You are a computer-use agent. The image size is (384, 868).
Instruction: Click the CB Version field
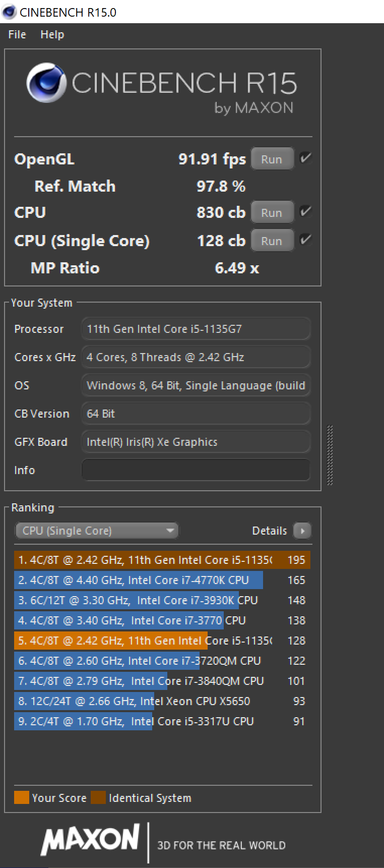click(196, 414)
